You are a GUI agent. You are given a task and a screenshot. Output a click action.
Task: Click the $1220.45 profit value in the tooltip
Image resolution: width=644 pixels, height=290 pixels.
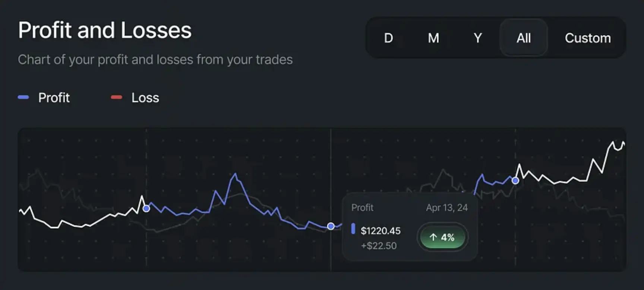[x=381, y=231]
